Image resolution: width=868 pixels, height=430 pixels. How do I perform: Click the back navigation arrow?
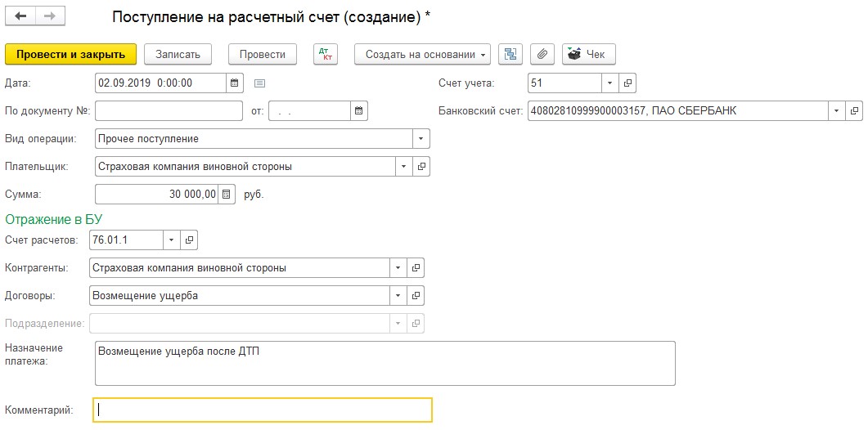click(21, 16)
